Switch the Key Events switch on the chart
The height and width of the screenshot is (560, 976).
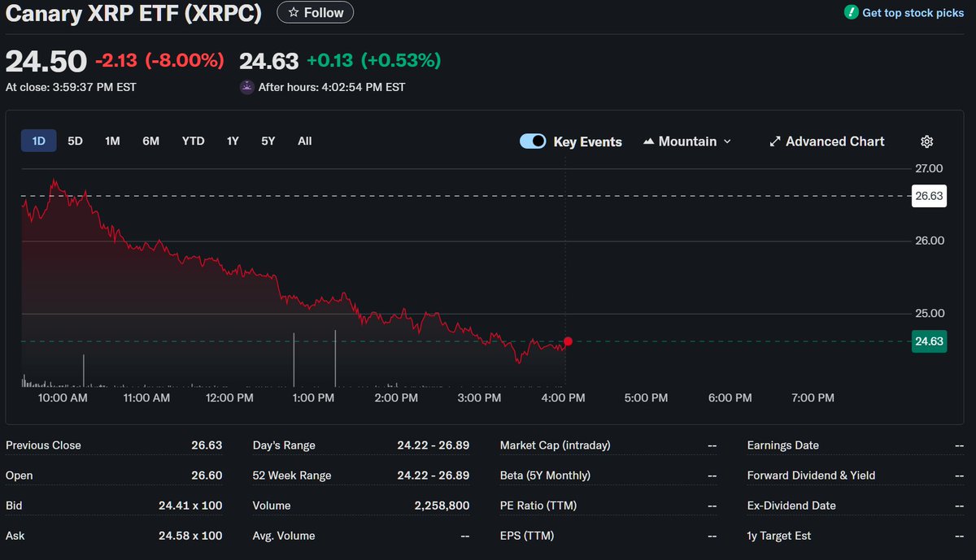(533, 141)
